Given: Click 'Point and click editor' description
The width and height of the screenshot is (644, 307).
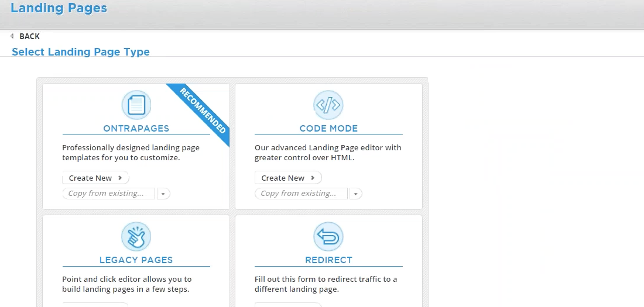Looking at the screenshot, I should pyautogui.click(x=127, y=284).
